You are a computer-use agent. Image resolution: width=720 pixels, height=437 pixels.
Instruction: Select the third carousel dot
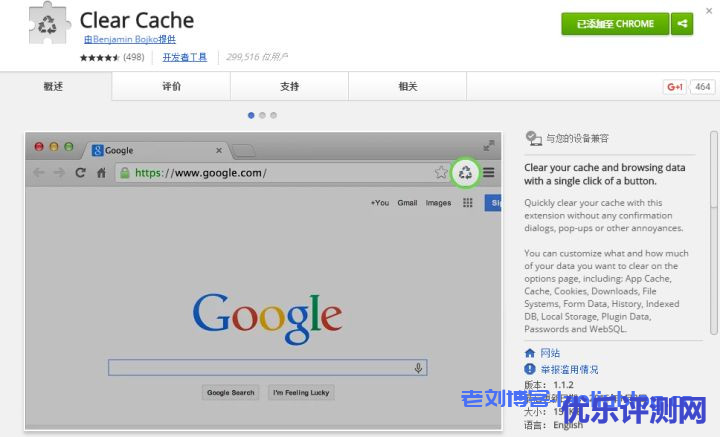click(273, 115)
